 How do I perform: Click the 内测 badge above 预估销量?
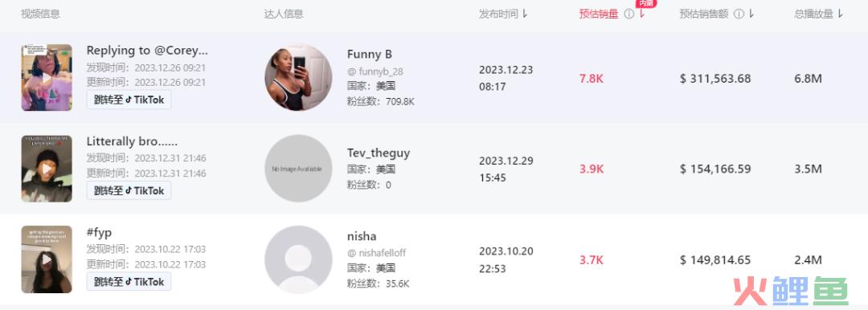pyautogui.click(x=646, y=3)
